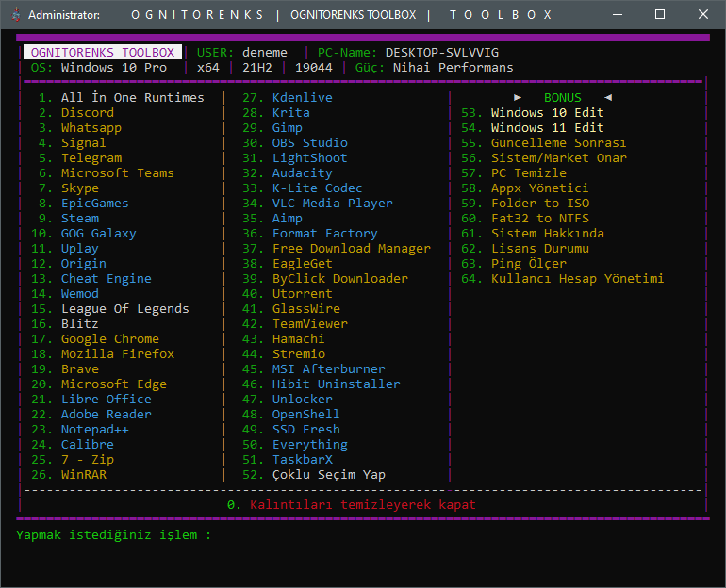Screen dimensions: 726x588
Task: Click K-Lite Codec entry
Action: pos(317,188)
